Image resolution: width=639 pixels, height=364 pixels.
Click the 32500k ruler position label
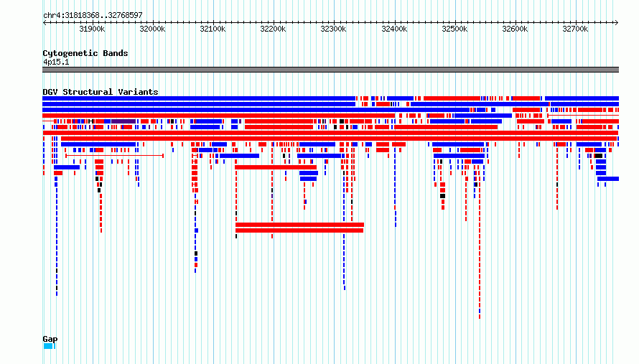[454, 29]
